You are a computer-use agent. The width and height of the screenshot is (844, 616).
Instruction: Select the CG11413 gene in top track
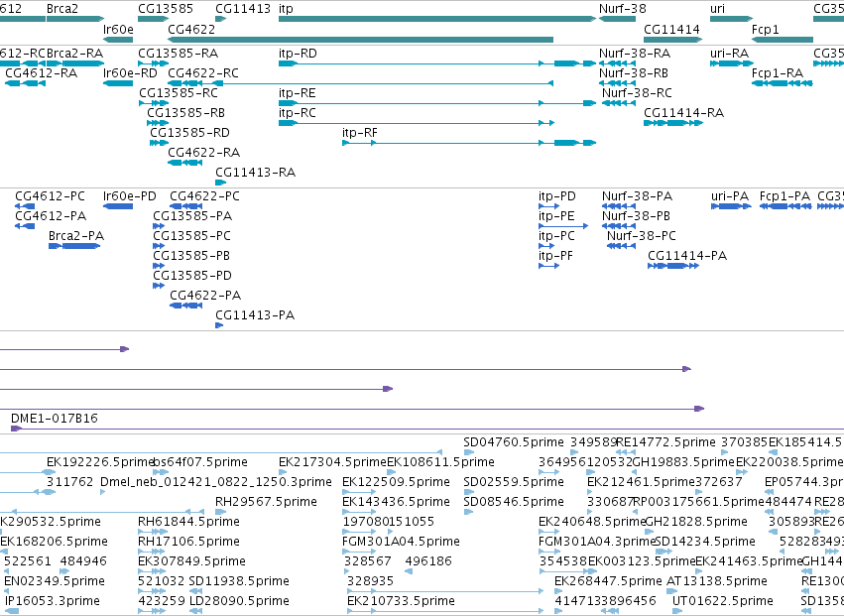221,20
